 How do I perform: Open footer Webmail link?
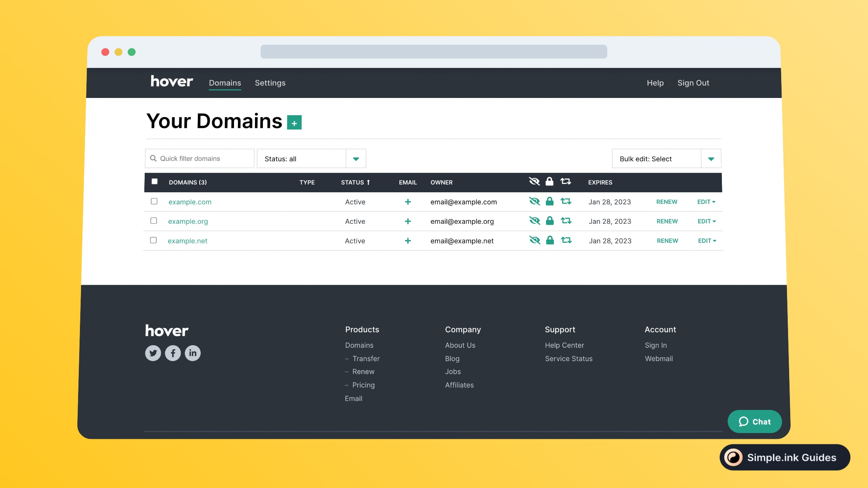click(659, 359)
